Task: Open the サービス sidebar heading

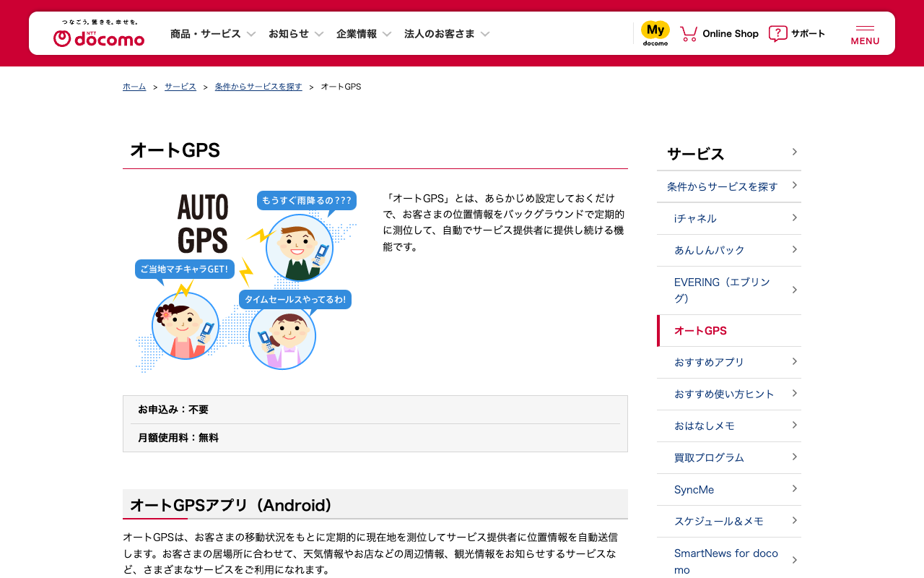Action: (x=729, y=153)
